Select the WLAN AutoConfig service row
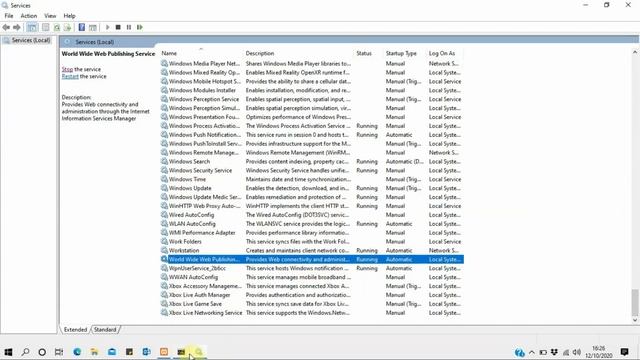Viewport: 640px width, 360px height. (312, 224)
